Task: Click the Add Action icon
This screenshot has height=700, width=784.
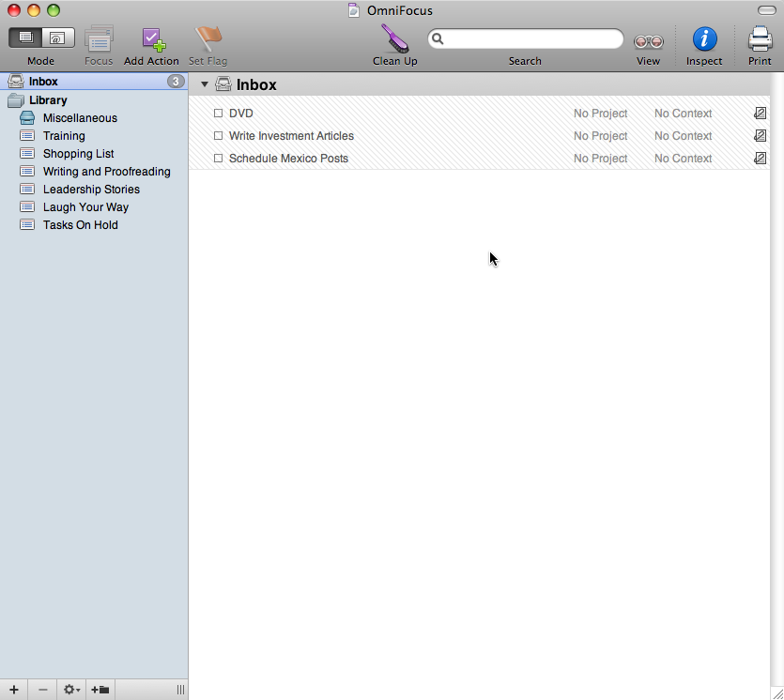Action: (152, 39)
